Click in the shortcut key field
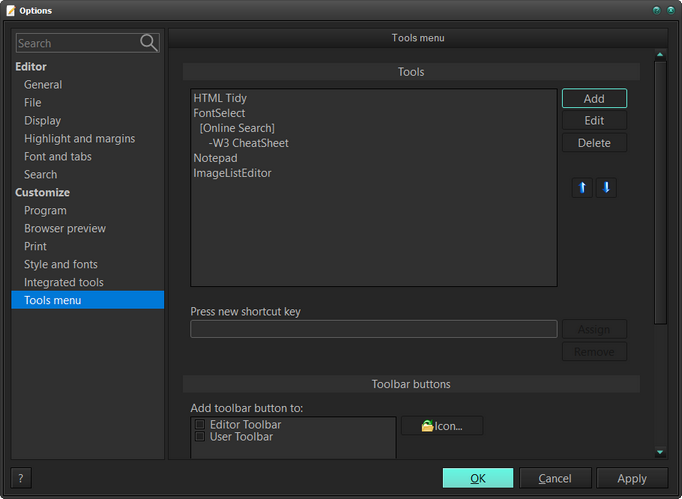The image size is (682, 499). 373,329
